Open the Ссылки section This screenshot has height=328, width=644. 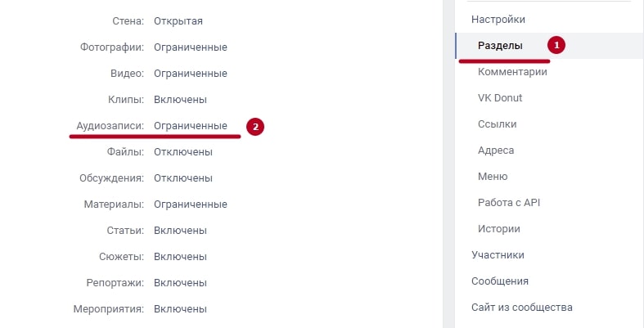coord(497,124)
